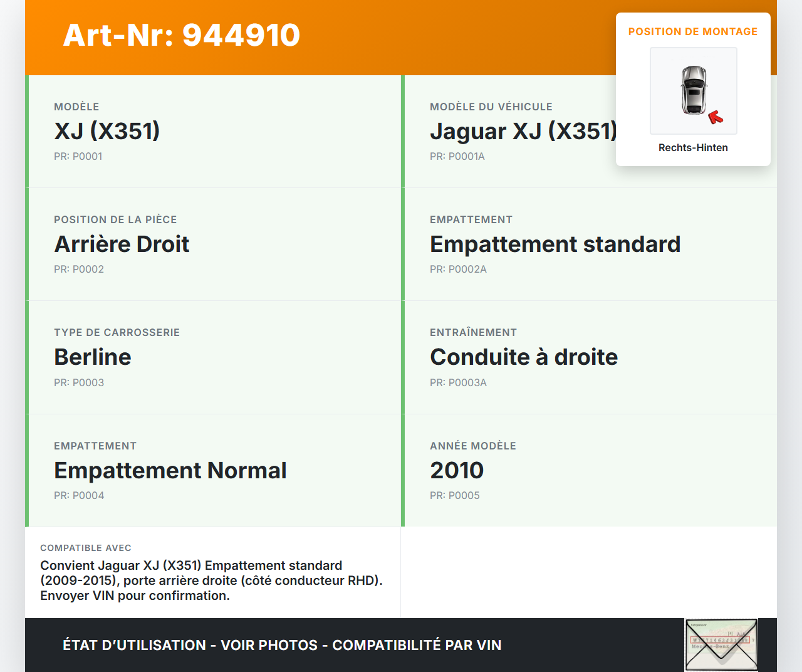Click the PR: P0001 code
Screen dimensions: 802x672
[x=78, y=157]
